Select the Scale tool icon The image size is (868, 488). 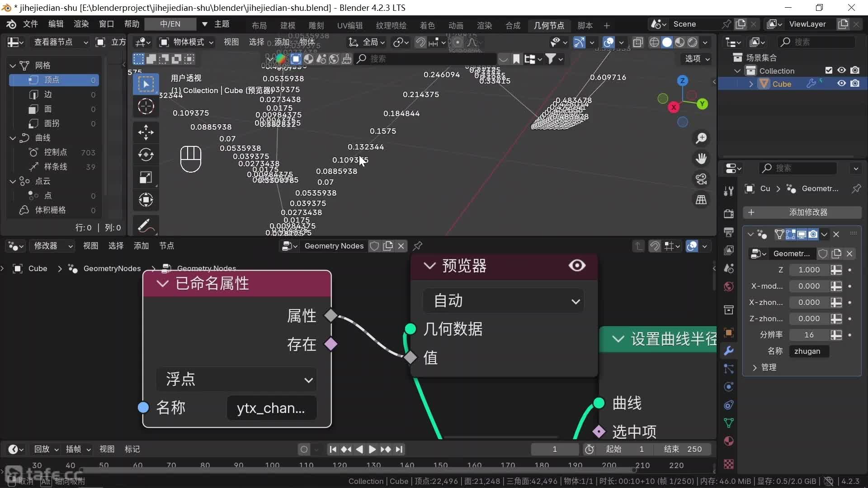[x=146, y=177]
